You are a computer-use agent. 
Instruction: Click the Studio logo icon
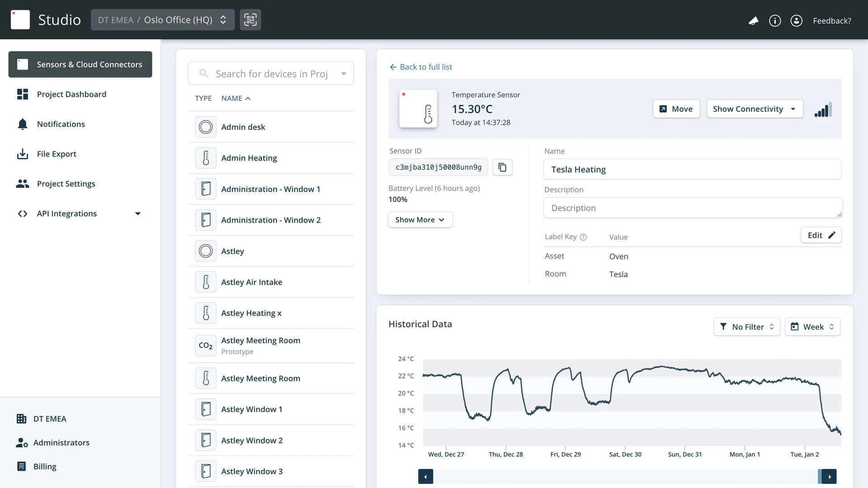pyautogui.click(x=20, y=20)
